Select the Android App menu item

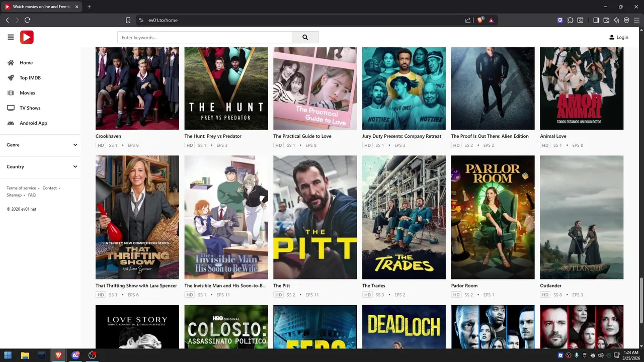(x=33, y=123)
